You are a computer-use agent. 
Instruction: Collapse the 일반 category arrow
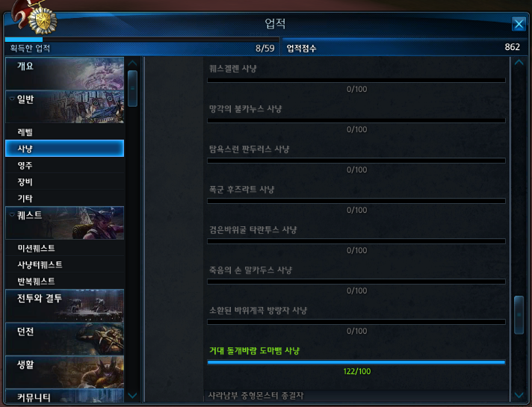(12, 99)
